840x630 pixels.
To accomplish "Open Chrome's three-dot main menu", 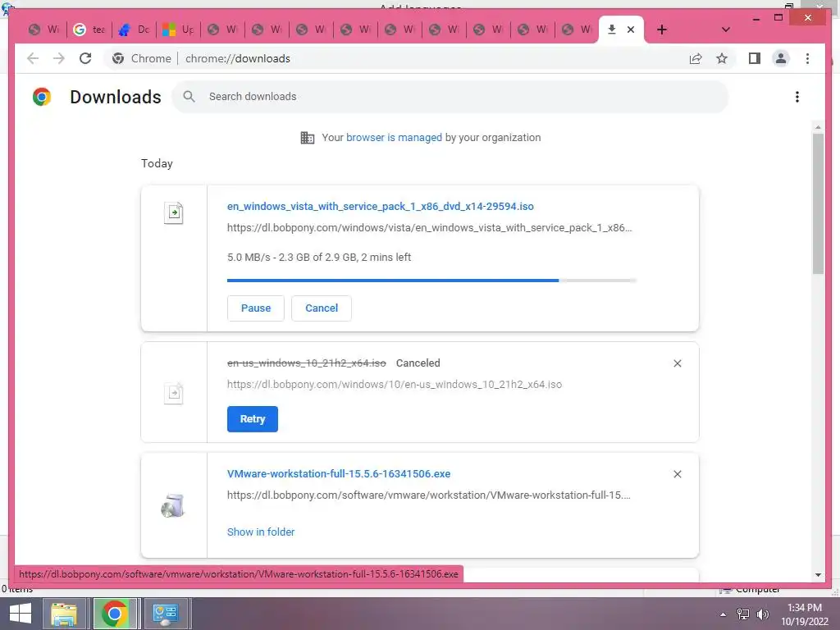I will tap(807, 58).
